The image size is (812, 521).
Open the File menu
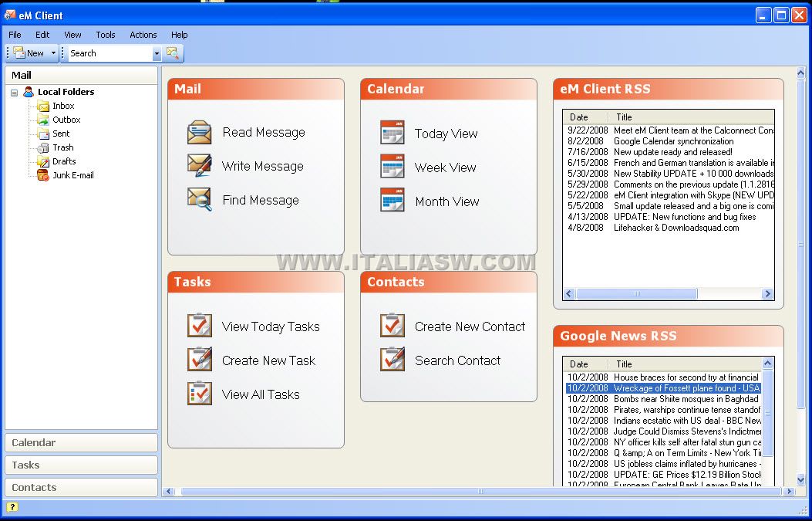tap(15, 35)
